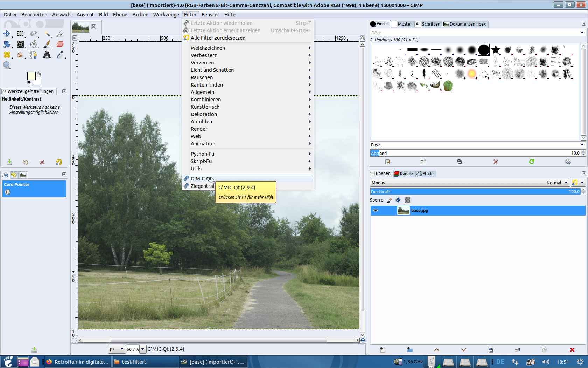Toggle visibility of base.jpg layer

click(x=376, y=210)
